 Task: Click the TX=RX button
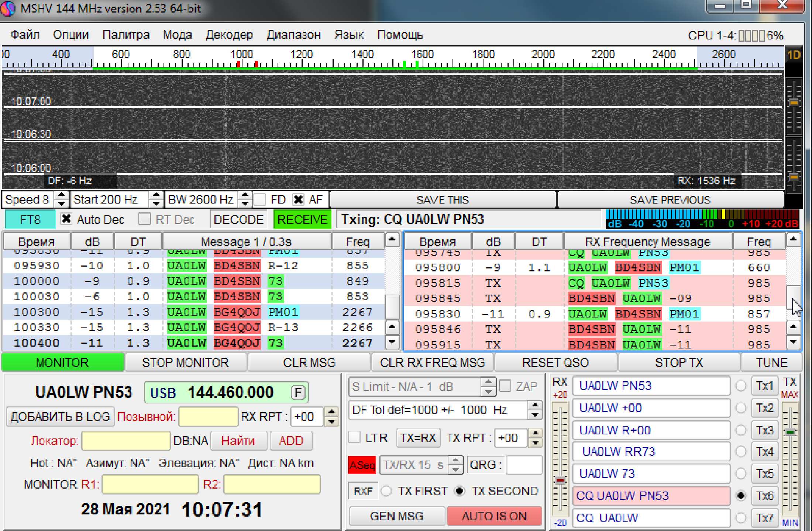coord(418,438)
